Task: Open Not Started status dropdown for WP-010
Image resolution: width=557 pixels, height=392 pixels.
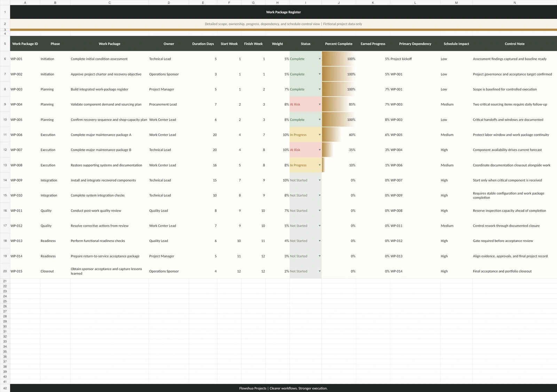Action: (320, 195)
